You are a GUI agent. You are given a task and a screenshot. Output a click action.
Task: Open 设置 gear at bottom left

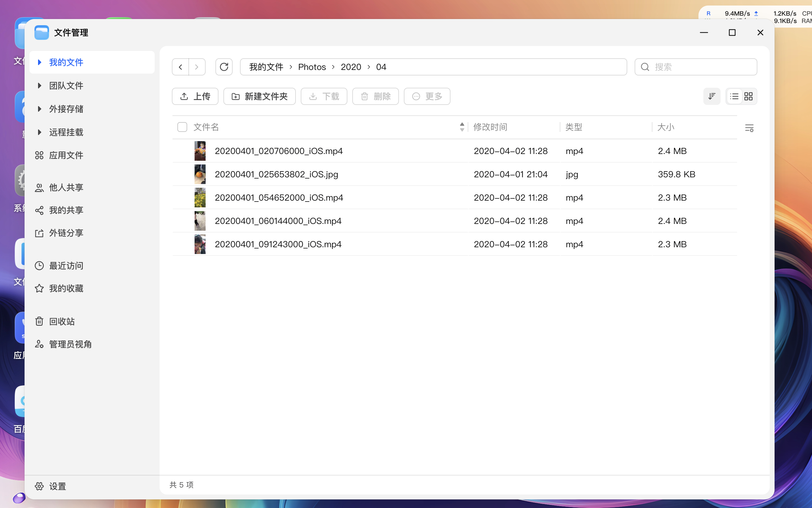(x=51, y=486)
